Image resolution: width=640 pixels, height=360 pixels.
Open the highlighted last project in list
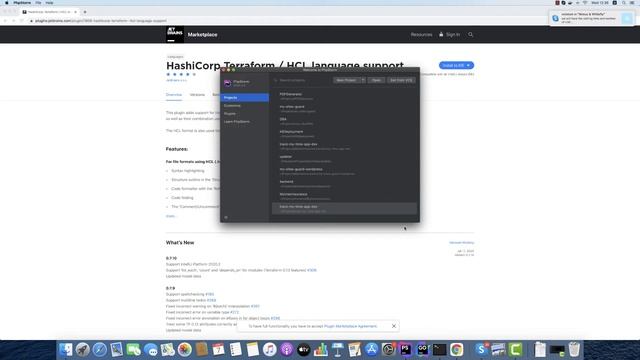click(344, 208)
